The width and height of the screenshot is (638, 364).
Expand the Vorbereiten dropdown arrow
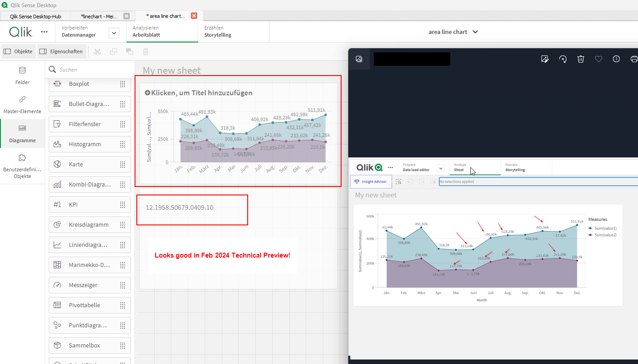[114, 33]
